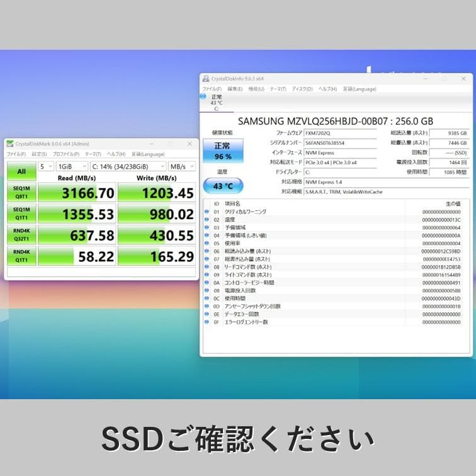Run the SEQ1M Q1T1 test
Image resolution: width=476 pixels, height=476 pixels.
21,213
